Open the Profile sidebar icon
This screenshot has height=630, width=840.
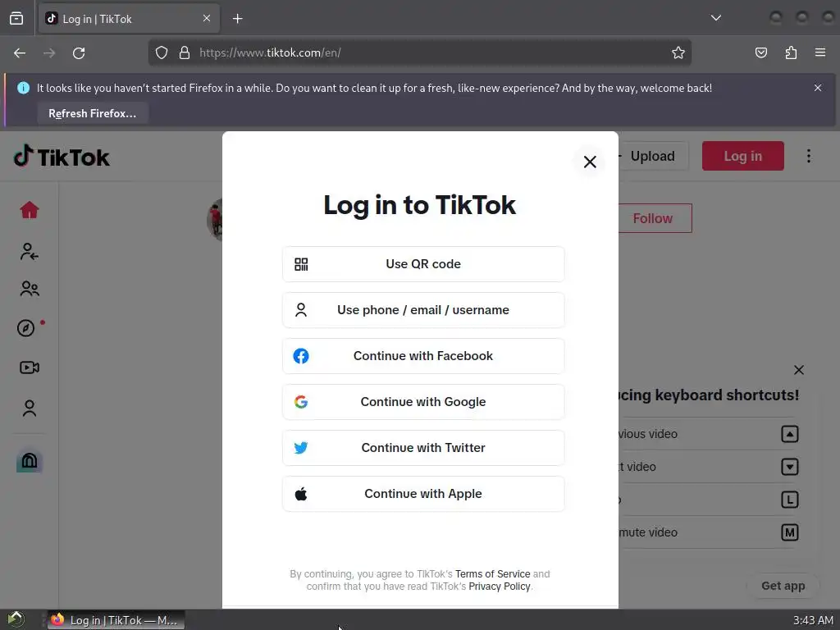coord(30,409)
